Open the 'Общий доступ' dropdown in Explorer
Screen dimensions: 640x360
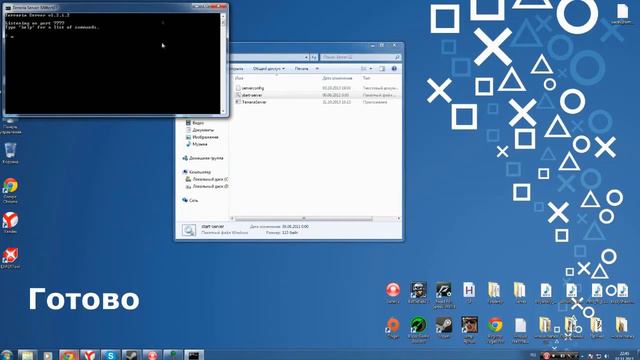pos(269,69)
